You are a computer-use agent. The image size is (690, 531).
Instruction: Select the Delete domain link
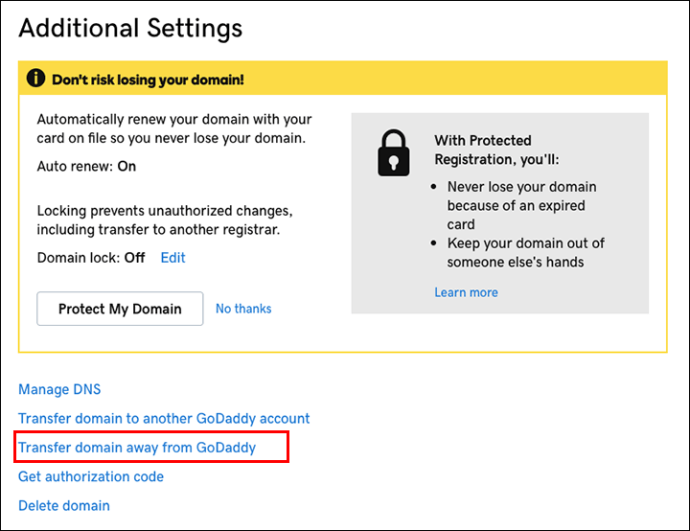(64, 505)
